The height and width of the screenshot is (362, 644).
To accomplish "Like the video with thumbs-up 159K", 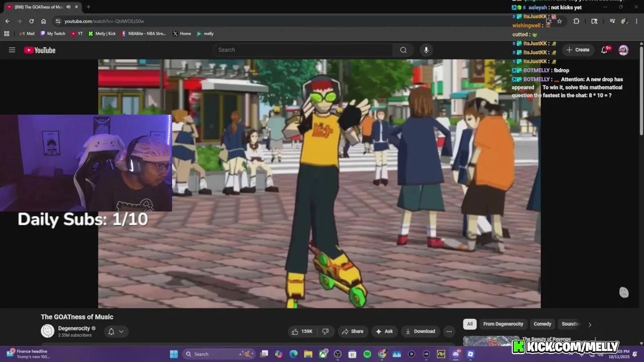I will pyautogui.click(x=301, y=331).
